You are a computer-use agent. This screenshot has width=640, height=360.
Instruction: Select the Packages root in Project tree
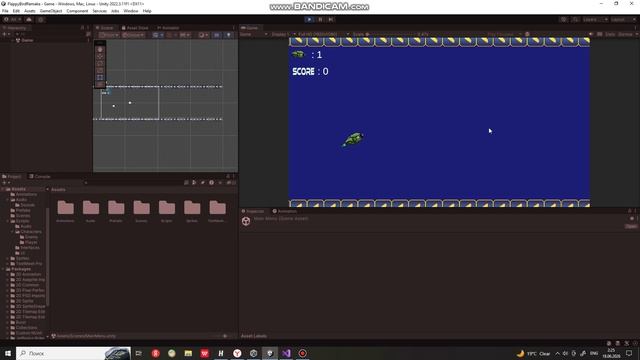(18, 269)
